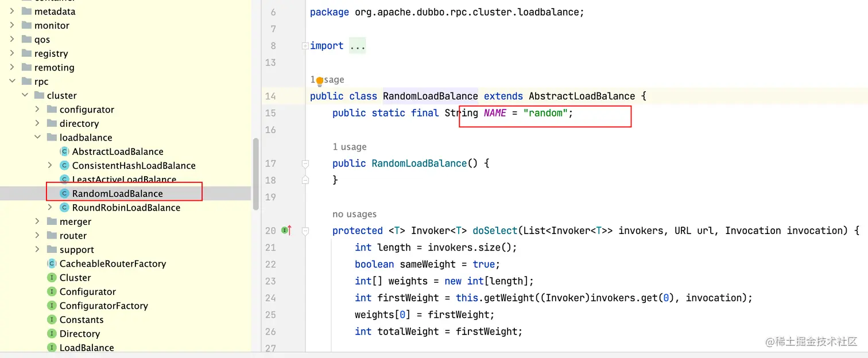Open AbstractLoadBalance in project tree
The width and height of the screenshot is (868, 358).
click(x=118, y=151)
